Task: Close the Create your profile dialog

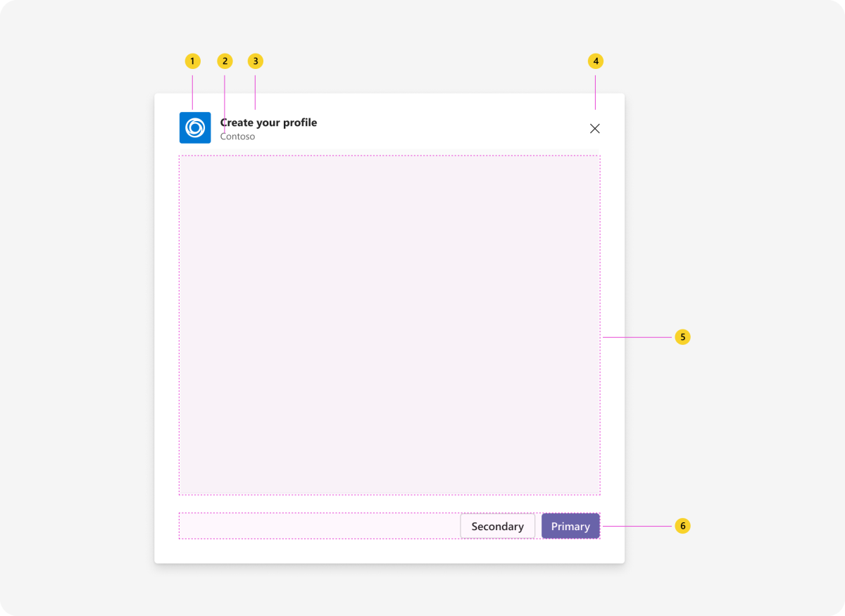Action: (595, 128)
